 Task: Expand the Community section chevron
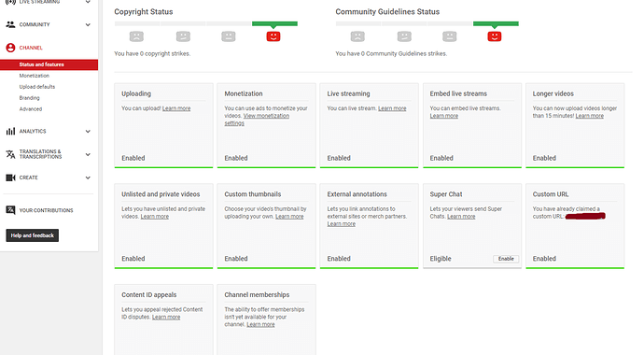point(88,24)
